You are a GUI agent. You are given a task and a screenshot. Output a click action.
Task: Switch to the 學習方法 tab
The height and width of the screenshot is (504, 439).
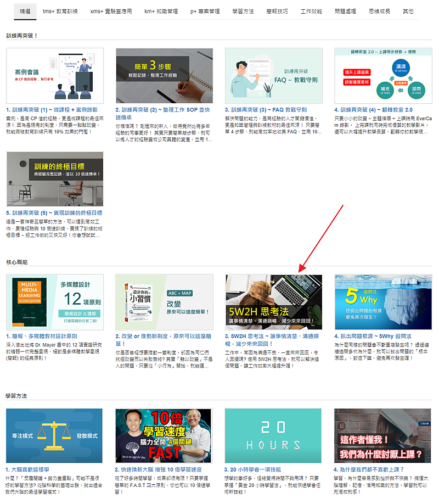click(243, 11)
